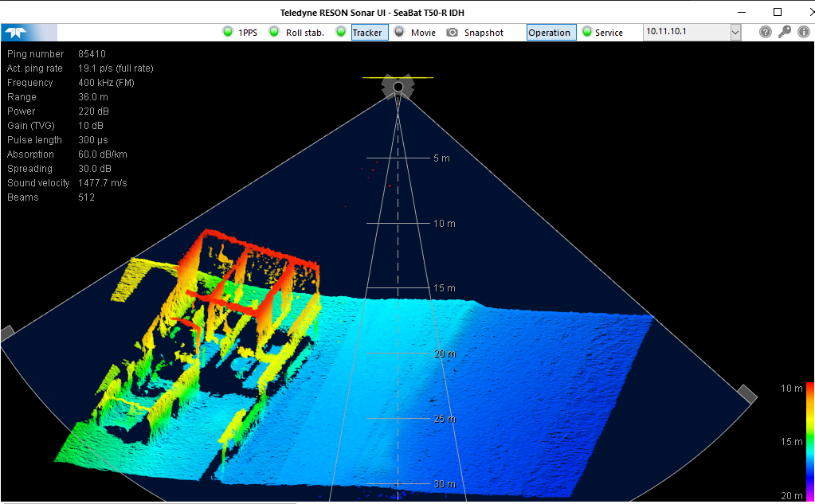
Task: Enable Movie recording
Action: coord(422,33)
